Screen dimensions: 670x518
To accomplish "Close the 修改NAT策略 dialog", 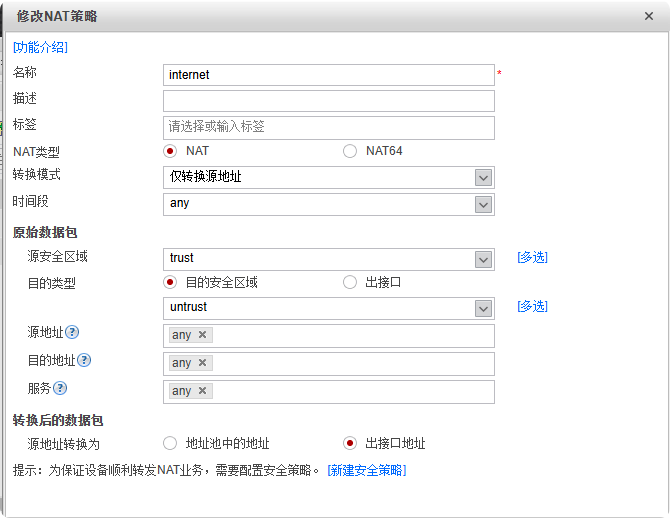I will click(650, 16).
